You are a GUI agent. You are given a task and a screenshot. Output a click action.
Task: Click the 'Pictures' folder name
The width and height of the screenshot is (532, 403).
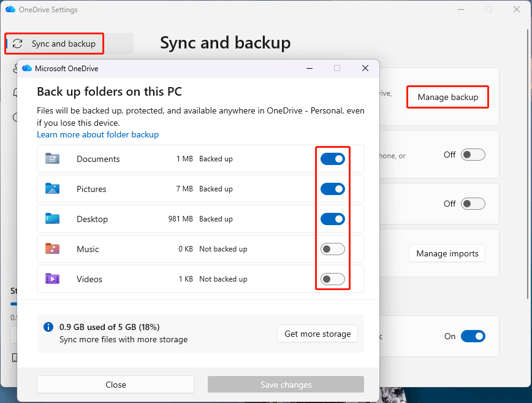91,189
